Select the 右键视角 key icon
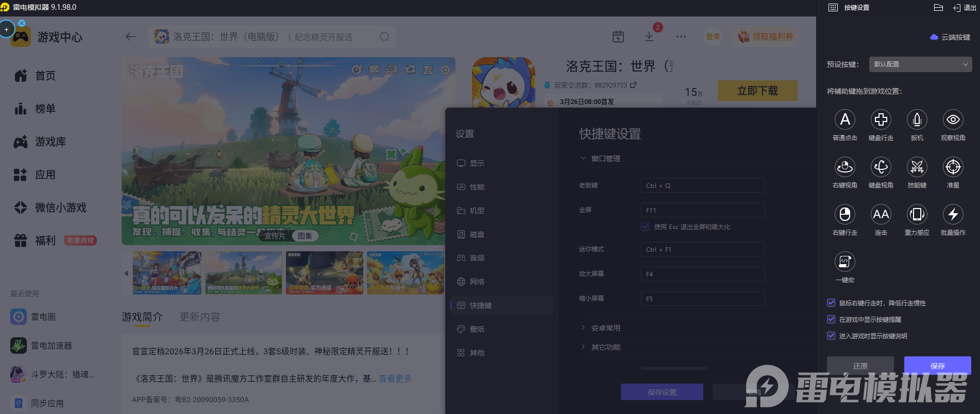This screenshot has height=414, width=980. tap(845, 167)
